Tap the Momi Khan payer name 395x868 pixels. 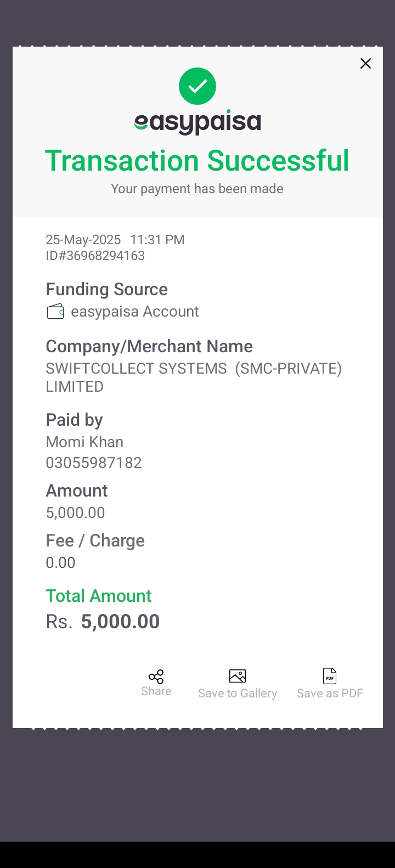84,442
